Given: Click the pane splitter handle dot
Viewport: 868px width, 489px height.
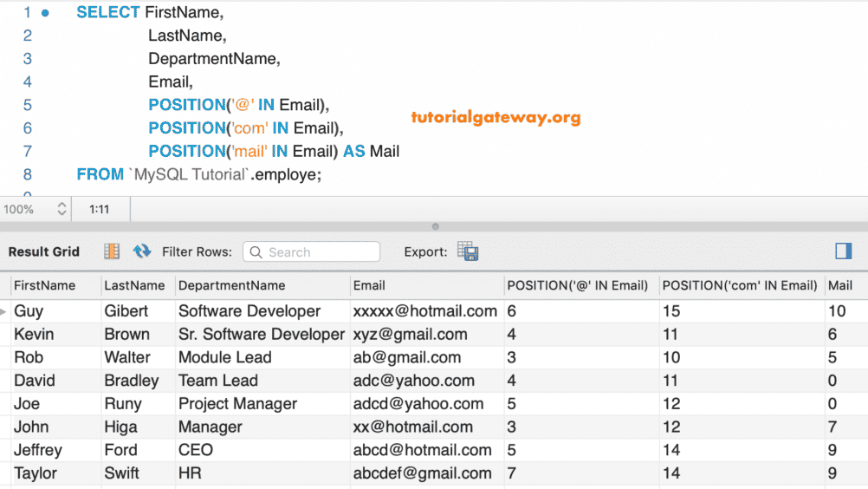Looking at the screenshot, I should (435, 226).
